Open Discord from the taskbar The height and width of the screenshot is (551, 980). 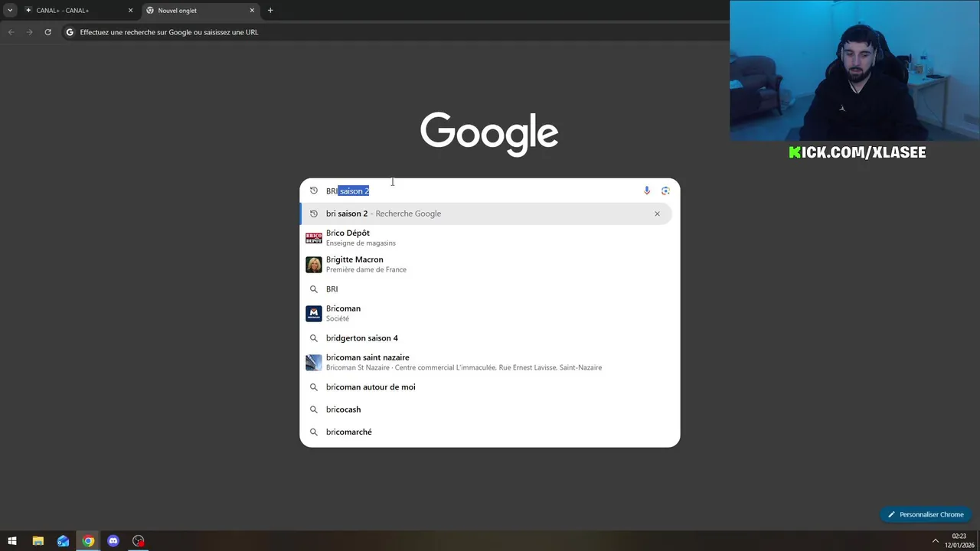(x=113, y=541)
